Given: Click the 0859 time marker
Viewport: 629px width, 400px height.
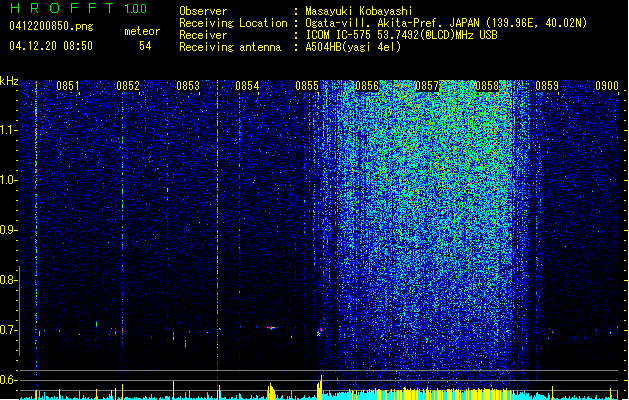Looking at the screenshot, I should (x=547, y=86).
